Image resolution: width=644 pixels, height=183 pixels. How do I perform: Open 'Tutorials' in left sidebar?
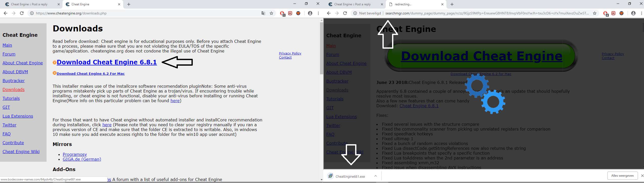pyautogui.click(x=11, y=98)
